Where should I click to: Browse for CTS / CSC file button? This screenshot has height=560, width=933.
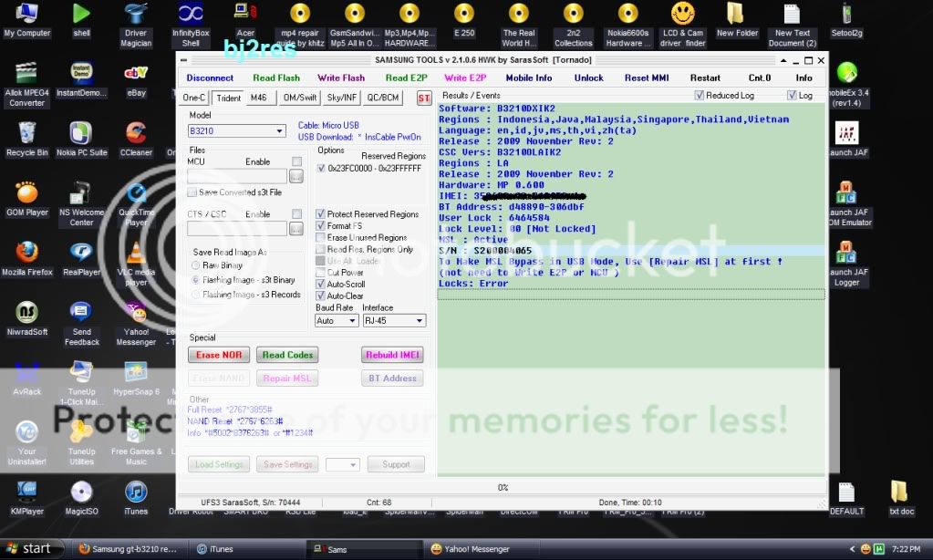pos(295,229)
